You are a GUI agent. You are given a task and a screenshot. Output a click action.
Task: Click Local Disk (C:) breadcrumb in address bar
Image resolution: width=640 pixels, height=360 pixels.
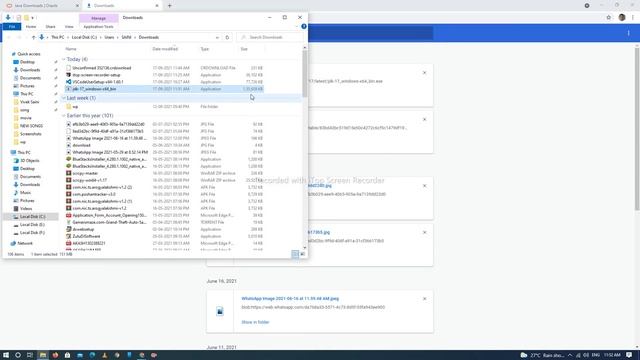coord(84,37)
